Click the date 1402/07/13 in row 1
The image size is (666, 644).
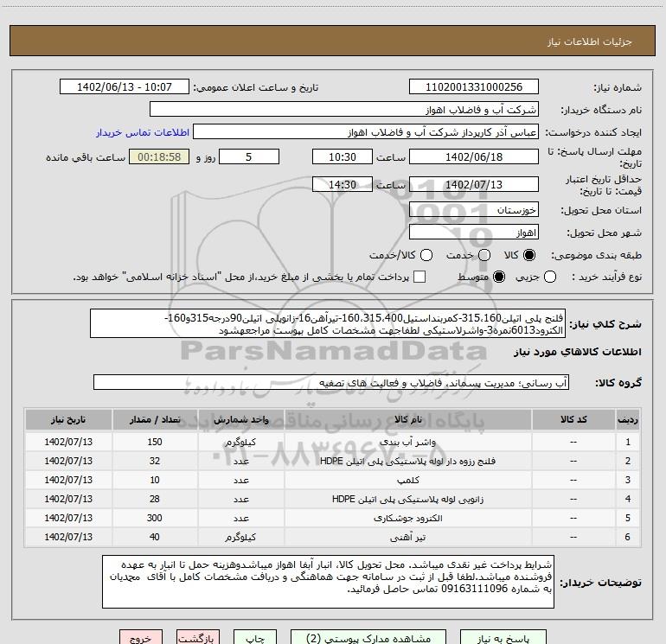tap(68, 442)
